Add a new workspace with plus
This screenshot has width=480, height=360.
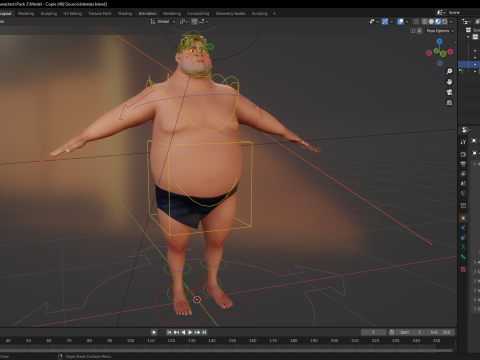coord(274,13)
